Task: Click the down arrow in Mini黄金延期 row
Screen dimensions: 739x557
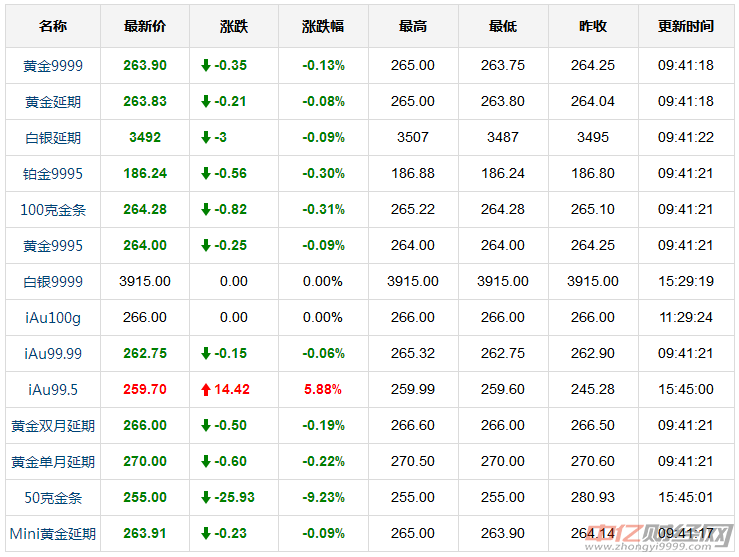Action: pyautogui.click(x=206, y=534)
